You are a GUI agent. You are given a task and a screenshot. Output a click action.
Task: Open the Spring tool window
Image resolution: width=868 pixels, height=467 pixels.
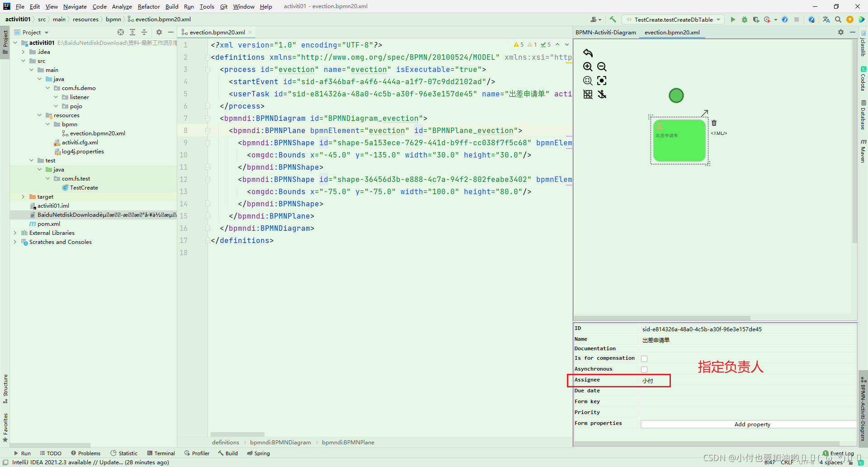click(259, 453)
